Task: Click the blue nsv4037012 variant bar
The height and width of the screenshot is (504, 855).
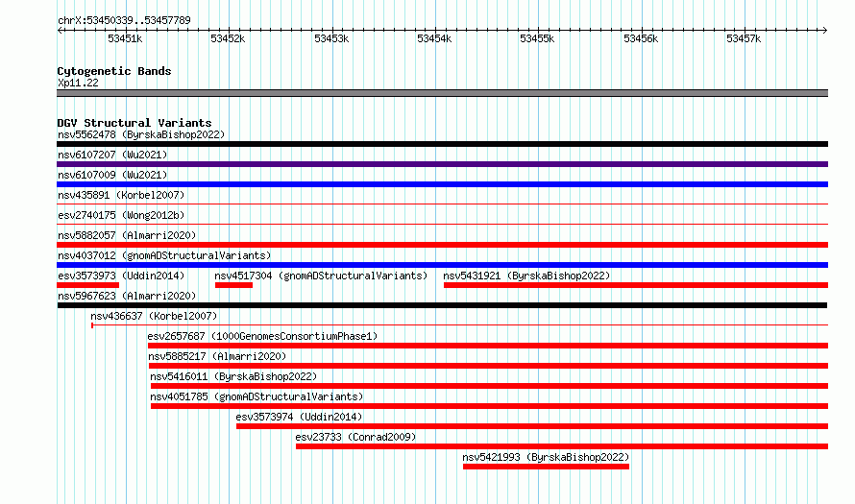Action: coord(442,265)
